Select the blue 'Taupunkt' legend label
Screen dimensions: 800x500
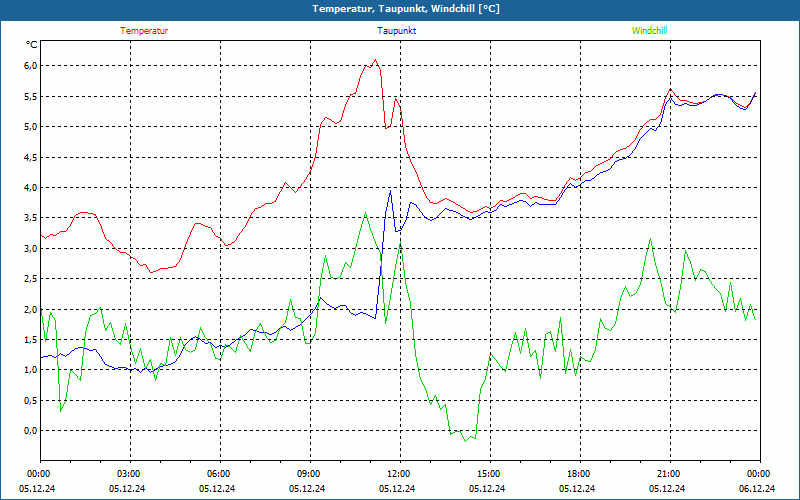click(396, 31)
